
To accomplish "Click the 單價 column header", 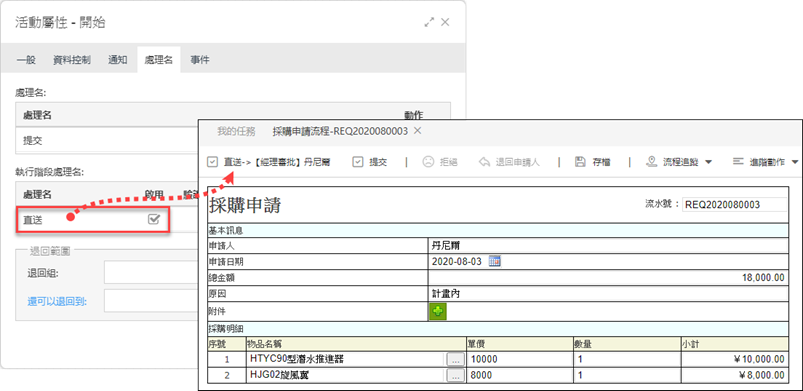I will pyautogui.click(x=520, y=344).
